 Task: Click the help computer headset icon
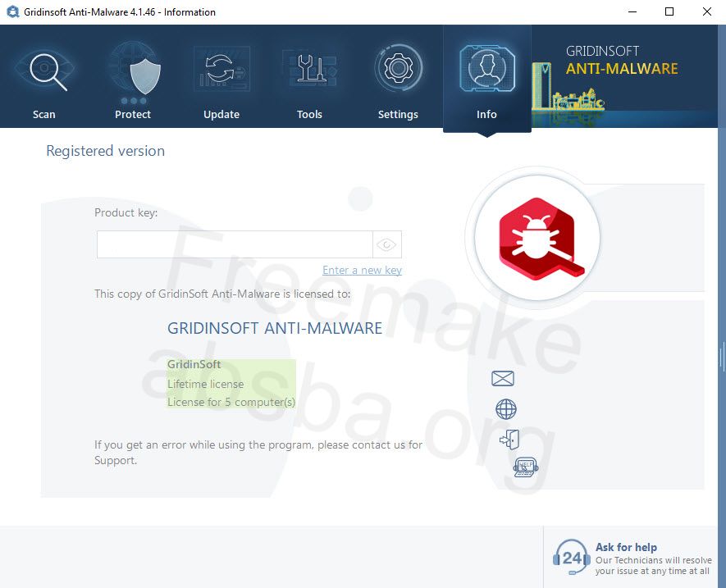click(x=526, y=467)
